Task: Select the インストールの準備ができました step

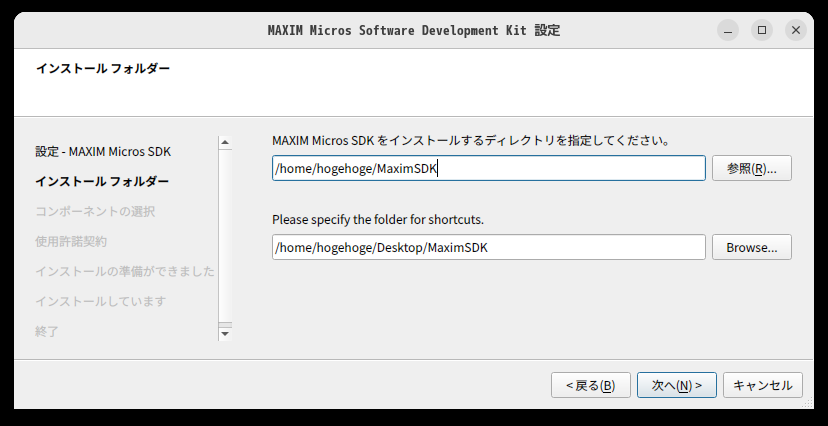Action: tap(125, 271)
